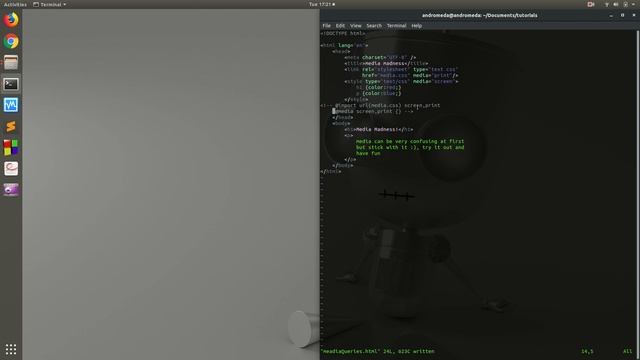
Task: Open the four colored squares dock app
Action: [x=11, y=147]
